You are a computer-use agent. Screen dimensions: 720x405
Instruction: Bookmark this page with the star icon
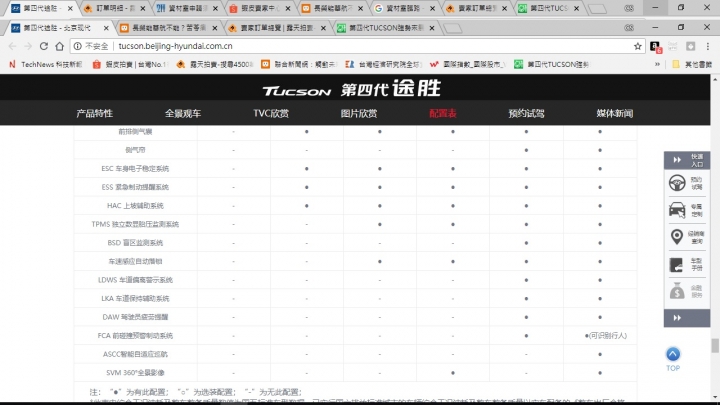[x=637, y=46]
